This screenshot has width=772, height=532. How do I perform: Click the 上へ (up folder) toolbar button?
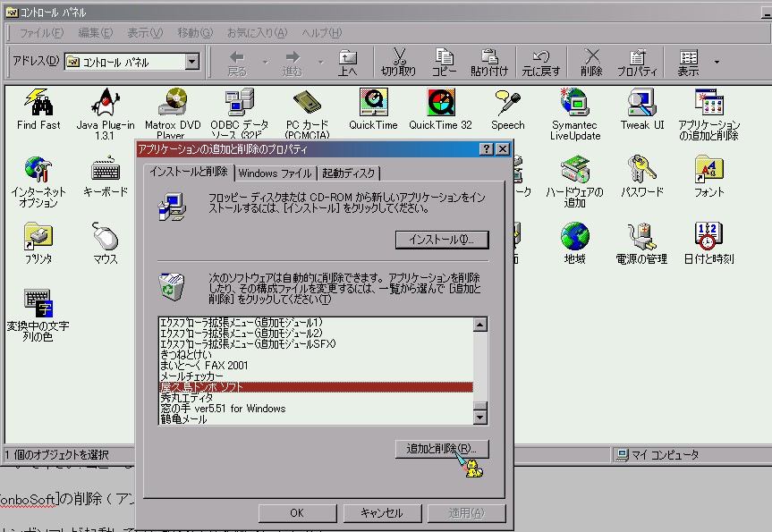click(x=348, y=62)
